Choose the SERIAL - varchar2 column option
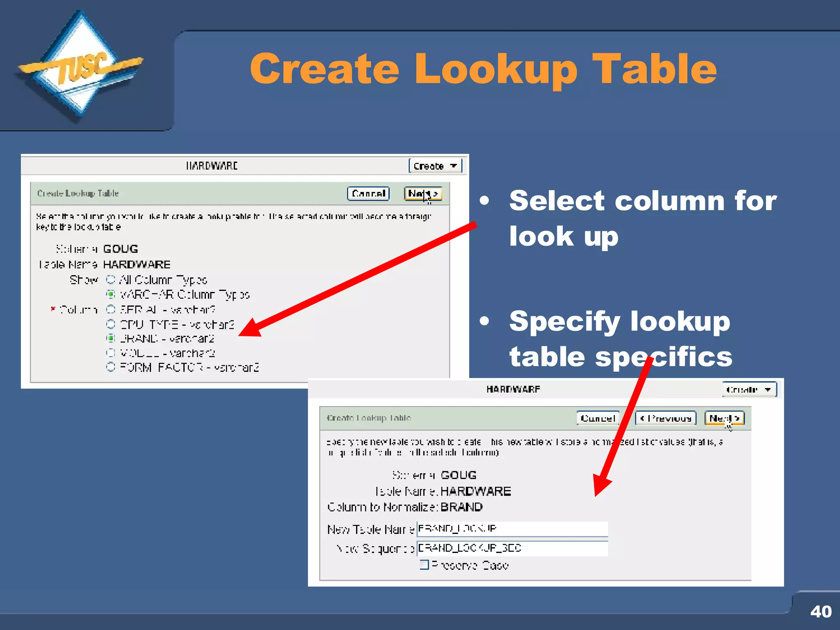The height and width of the screenshot is (630, 840). pos(110,309)
